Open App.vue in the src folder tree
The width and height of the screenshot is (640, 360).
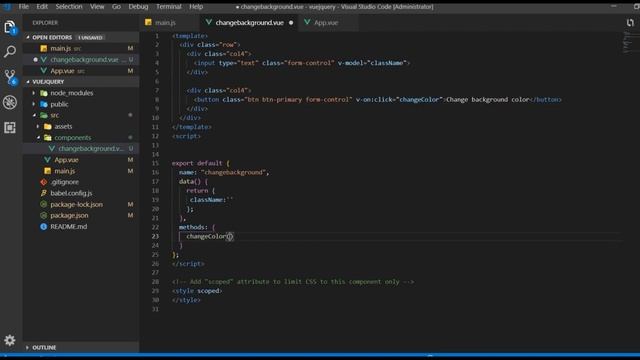tap(81, 160)
